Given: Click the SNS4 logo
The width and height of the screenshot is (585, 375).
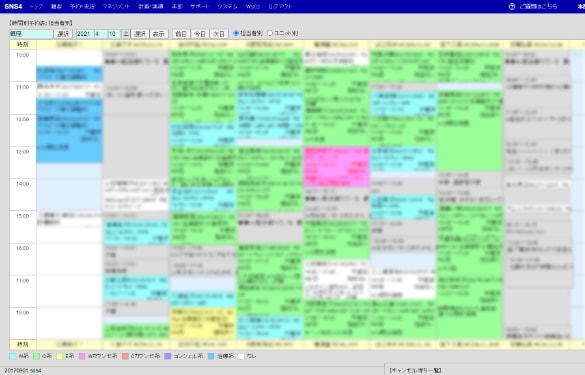Looking at the screenshot, I should point(13,6).
